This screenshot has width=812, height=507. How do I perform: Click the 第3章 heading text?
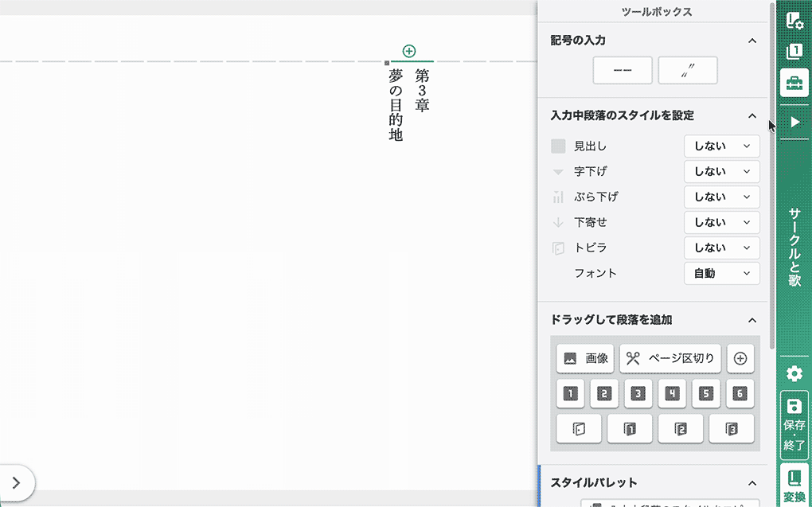(x=422, y=91)
